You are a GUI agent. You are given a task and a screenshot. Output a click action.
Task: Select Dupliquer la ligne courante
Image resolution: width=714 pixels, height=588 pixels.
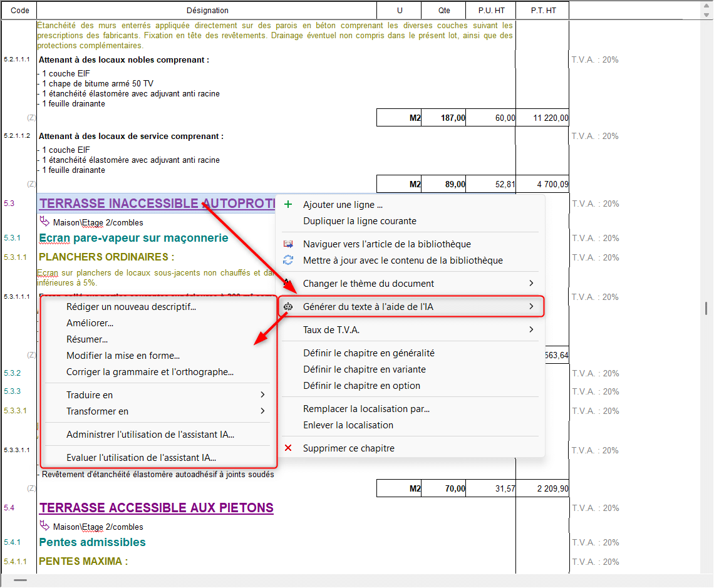(360, 221)
